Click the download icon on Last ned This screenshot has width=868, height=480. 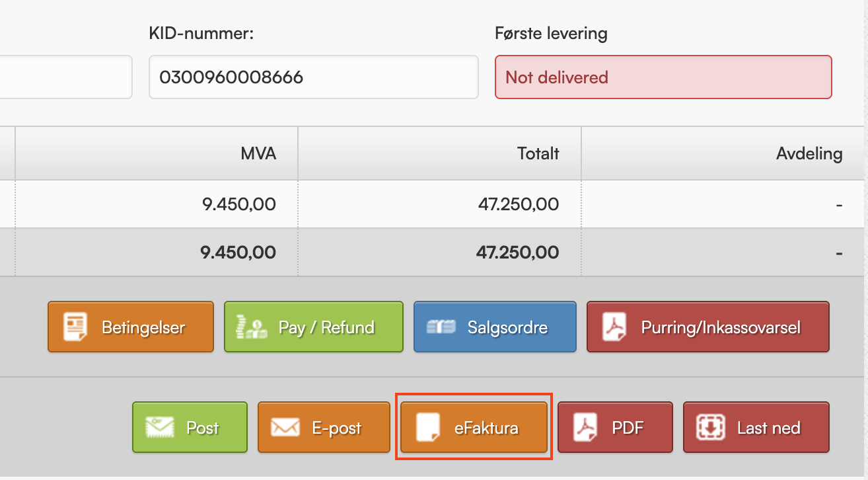tap(710, 428)
